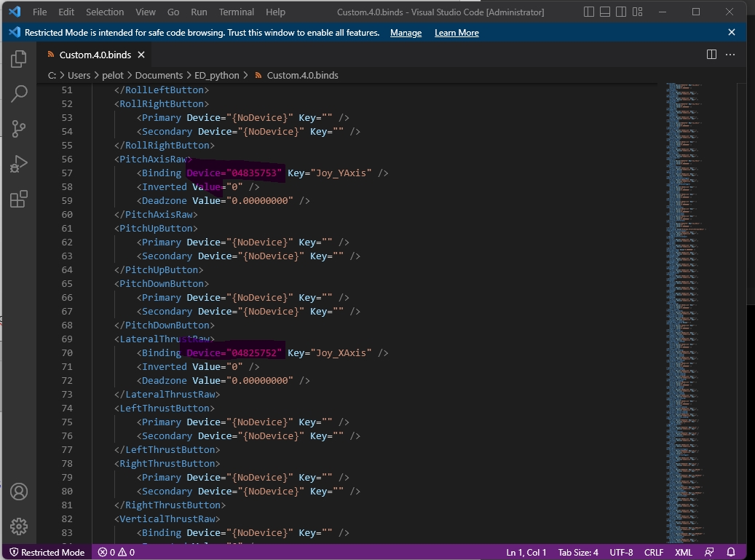The image size is (755, 560).
Task: Open the Accounts menu icon
Action: pyautogui.click(x=19, y=492)
